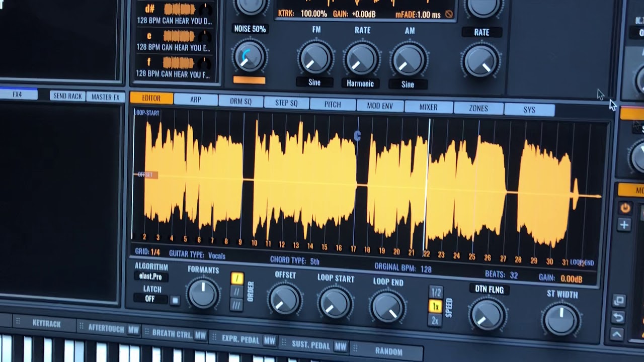Open the AM Sine waveform dropdown

coord(408,84)
